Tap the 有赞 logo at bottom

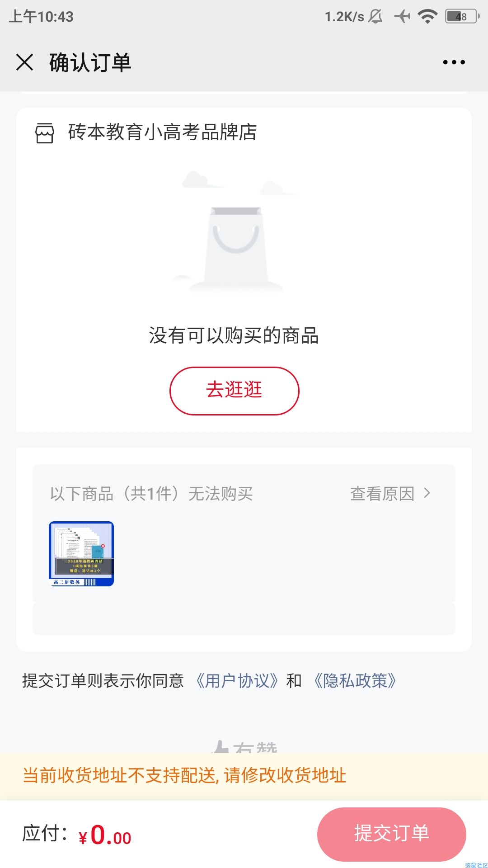244,747
